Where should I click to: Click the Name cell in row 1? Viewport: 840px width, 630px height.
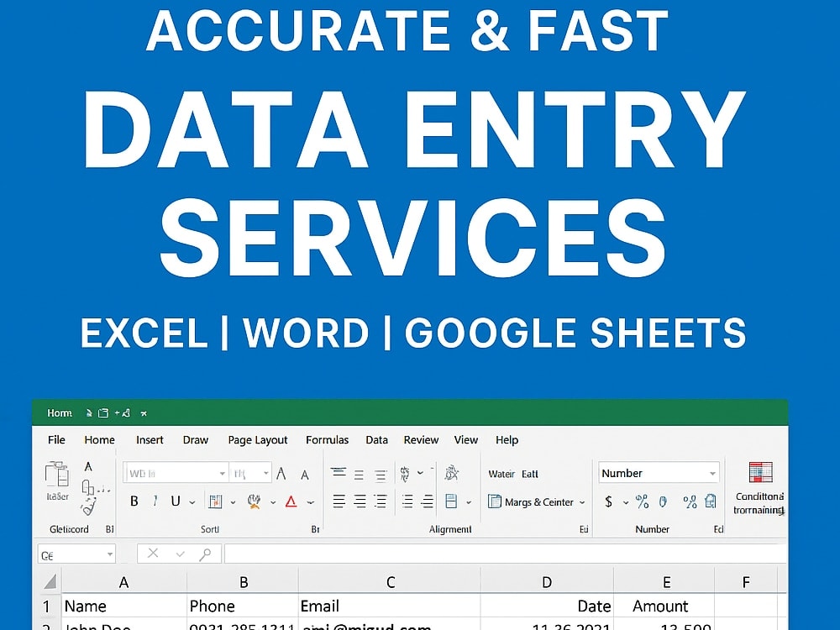pyautogui.click(x=124, y=606)
